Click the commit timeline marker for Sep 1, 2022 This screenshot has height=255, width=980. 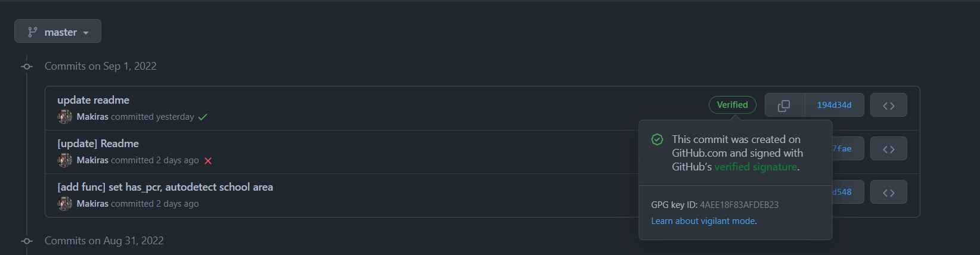tap(27, 66)
